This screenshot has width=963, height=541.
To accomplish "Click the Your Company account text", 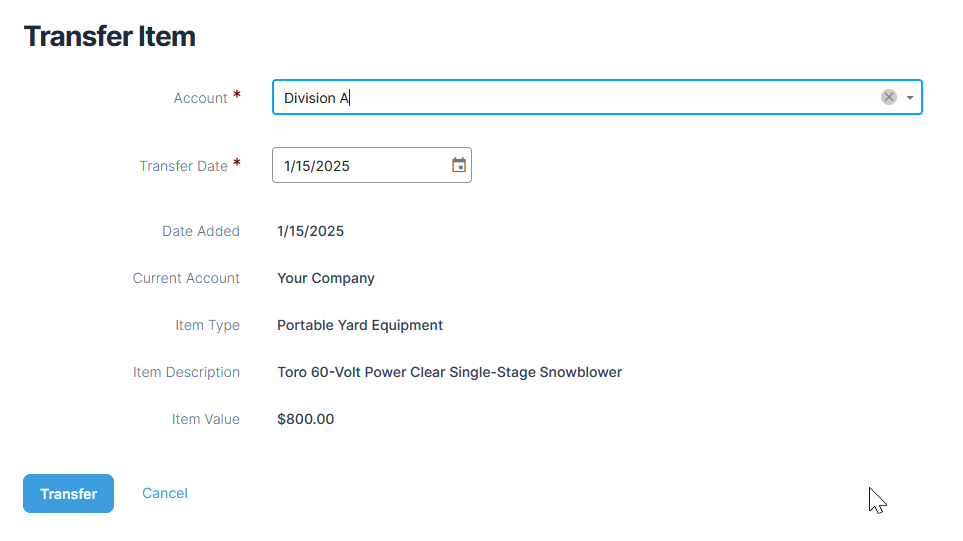I will pyautogui.click(x=326, y=278).
